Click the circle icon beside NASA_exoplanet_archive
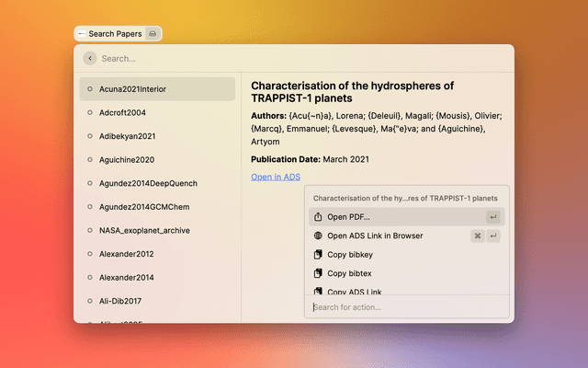The width and height of the screenshot is (588, 368). click(89, 230)
